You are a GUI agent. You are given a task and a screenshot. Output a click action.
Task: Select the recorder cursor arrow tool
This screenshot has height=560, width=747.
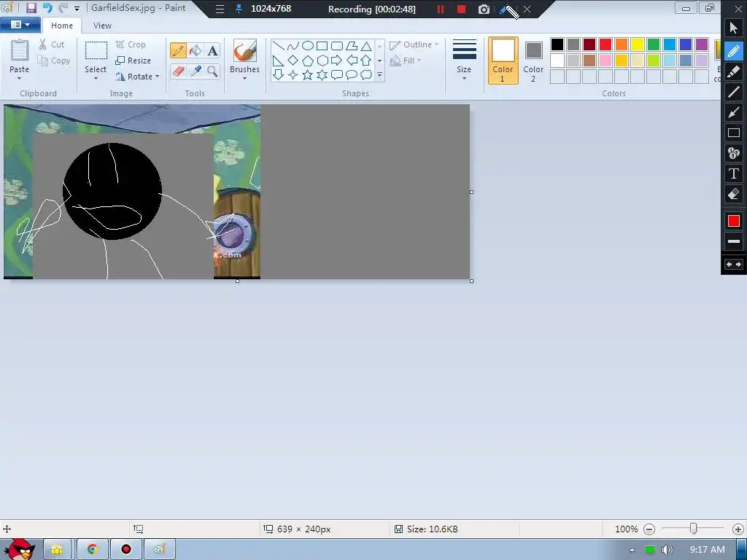tap(734, 28)
